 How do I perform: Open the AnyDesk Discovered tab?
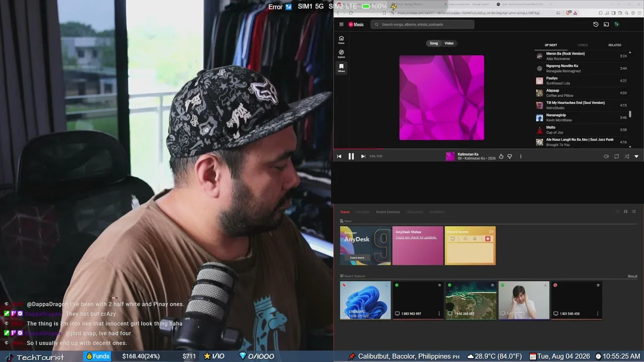click(x=415, y=212)
